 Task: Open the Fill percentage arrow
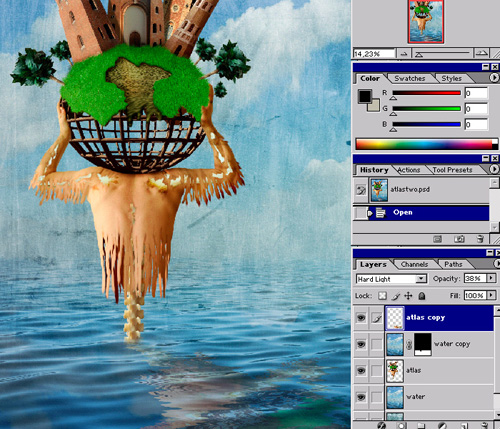491,295
